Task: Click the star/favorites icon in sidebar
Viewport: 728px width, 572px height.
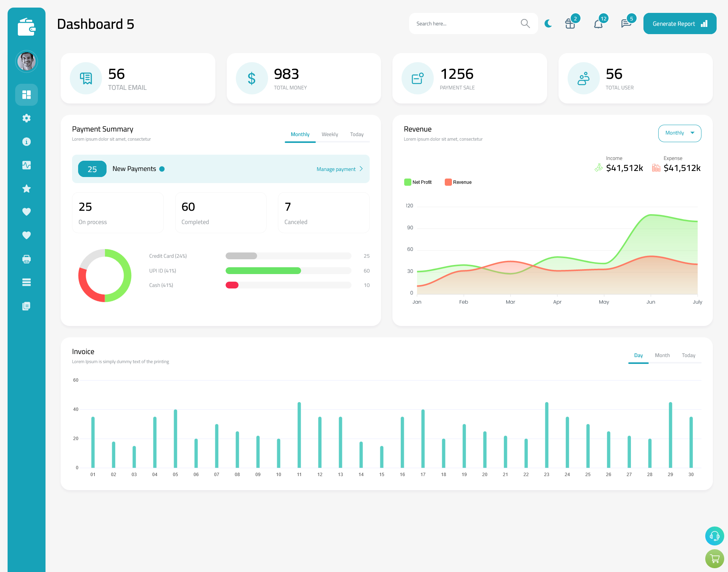Action: [27, 188]
